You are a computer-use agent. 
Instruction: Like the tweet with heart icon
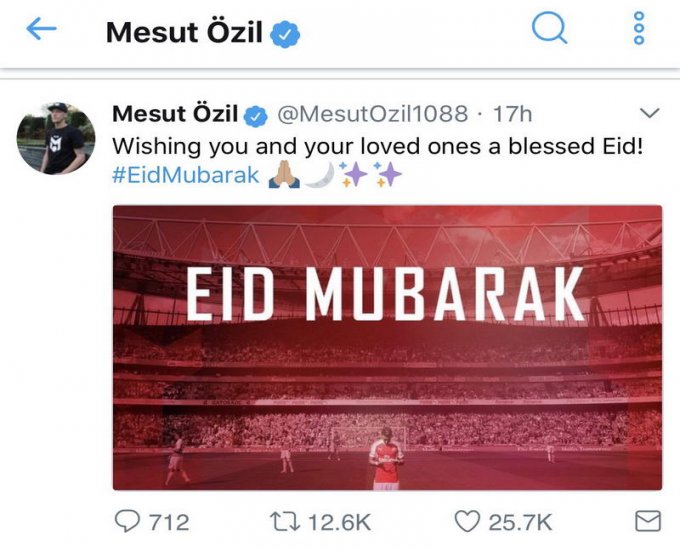pos(467,521)
